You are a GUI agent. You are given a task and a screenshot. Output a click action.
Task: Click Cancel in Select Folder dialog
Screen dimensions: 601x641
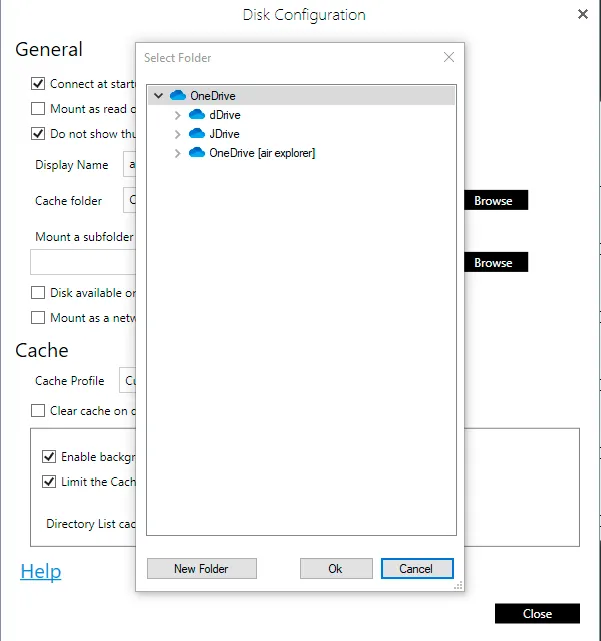pos(417,569)
